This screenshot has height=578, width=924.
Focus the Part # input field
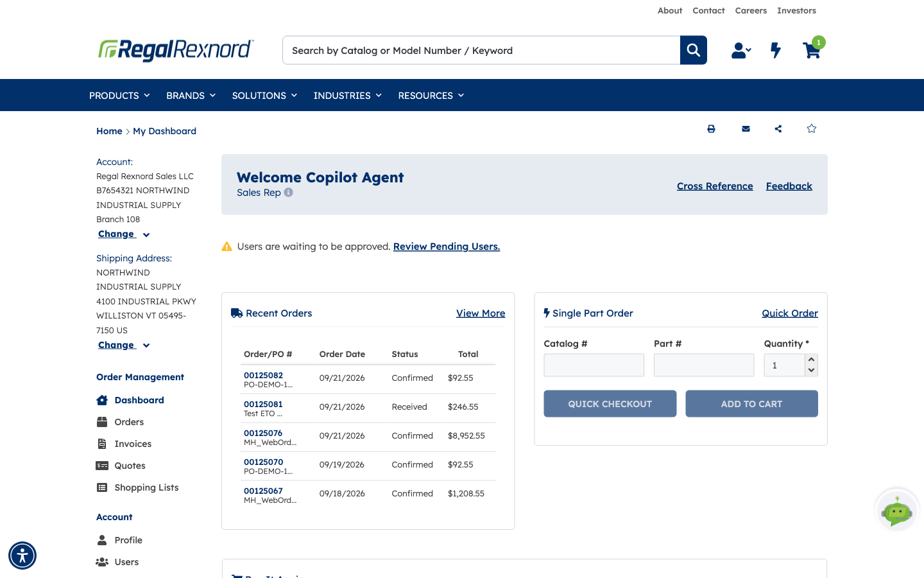click(x=704, y=365)
